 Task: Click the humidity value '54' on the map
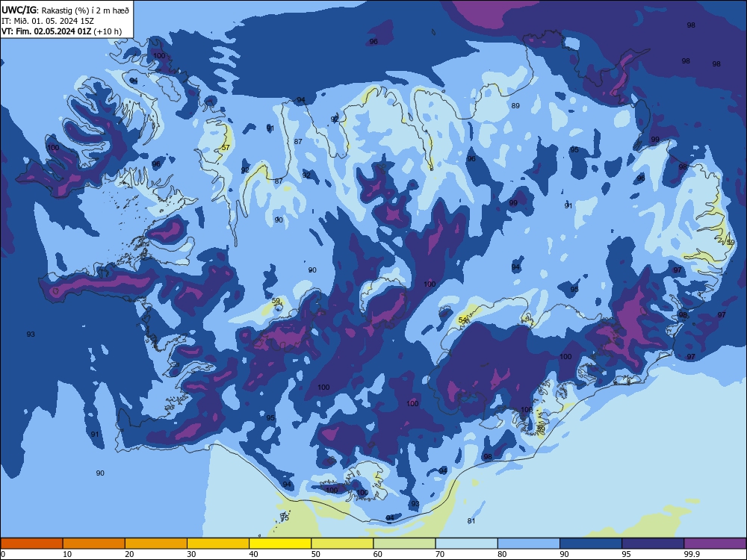(462, 320)
